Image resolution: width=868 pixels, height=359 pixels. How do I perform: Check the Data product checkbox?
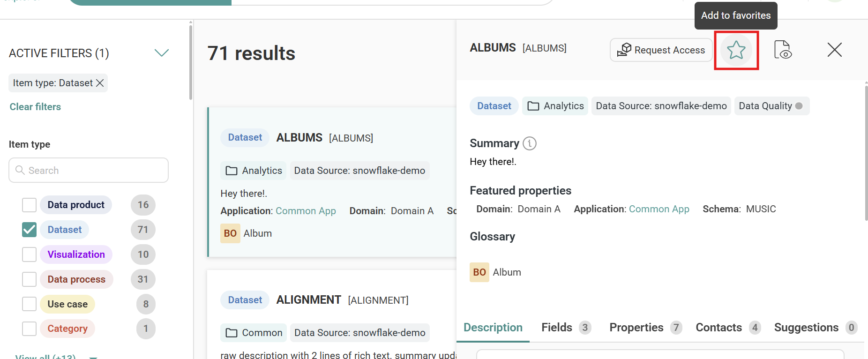(29, 205)
